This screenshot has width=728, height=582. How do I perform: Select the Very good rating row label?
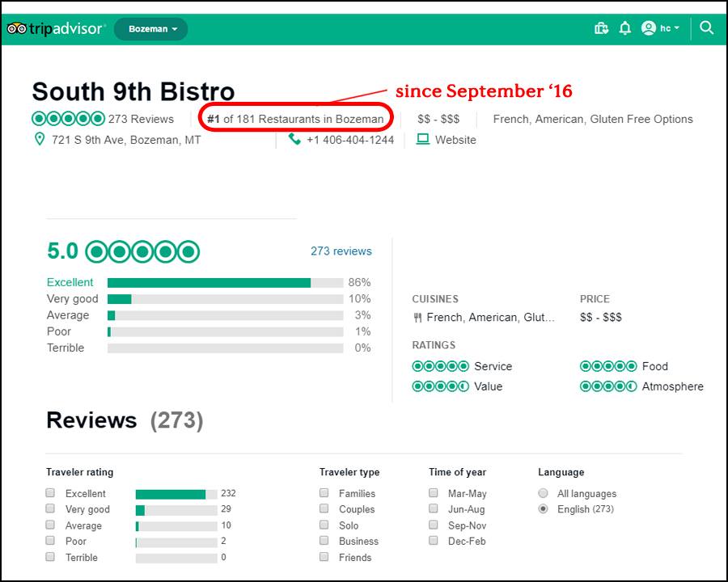pos(72,299)
